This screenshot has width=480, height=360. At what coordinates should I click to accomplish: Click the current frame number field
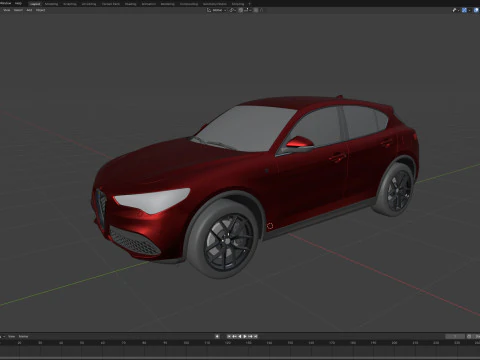455,336
